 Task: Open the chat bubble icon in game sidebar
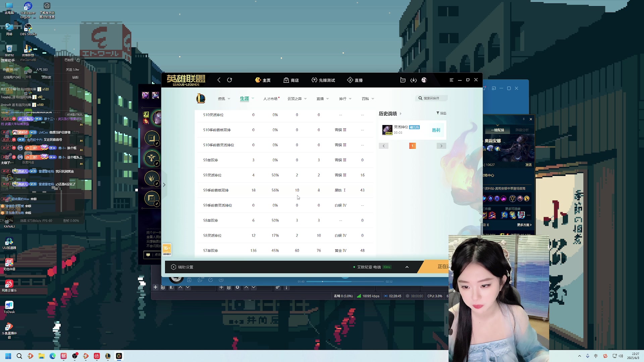tap(148, 255)
